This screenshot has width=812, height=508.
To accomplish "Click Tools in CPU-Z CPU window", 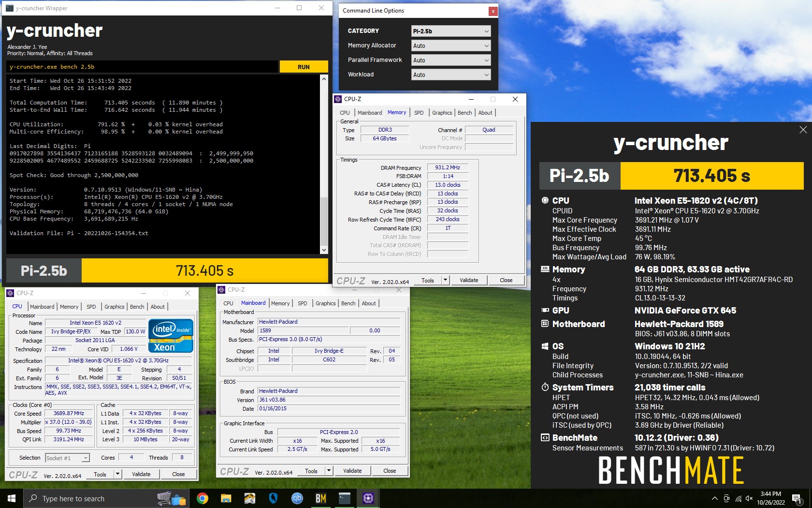I will (100, 474).
